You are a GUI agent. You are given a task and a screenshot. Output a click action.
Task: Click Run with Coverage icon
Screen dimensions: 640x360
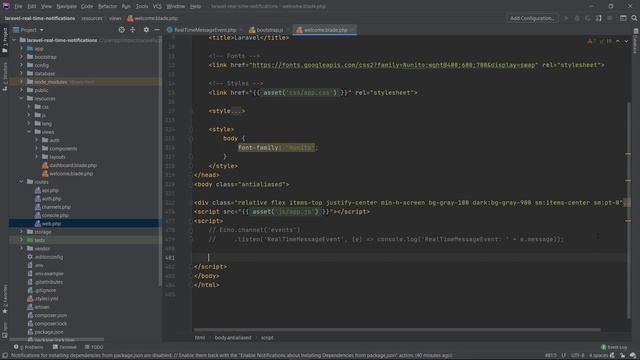588,18
